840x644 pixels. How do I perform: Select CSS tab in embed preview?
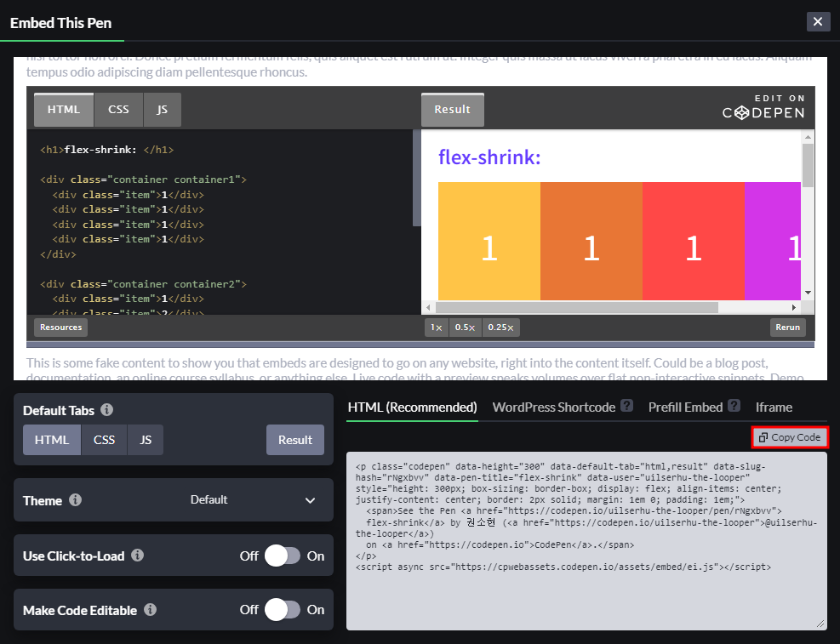[x=118, y=110]
